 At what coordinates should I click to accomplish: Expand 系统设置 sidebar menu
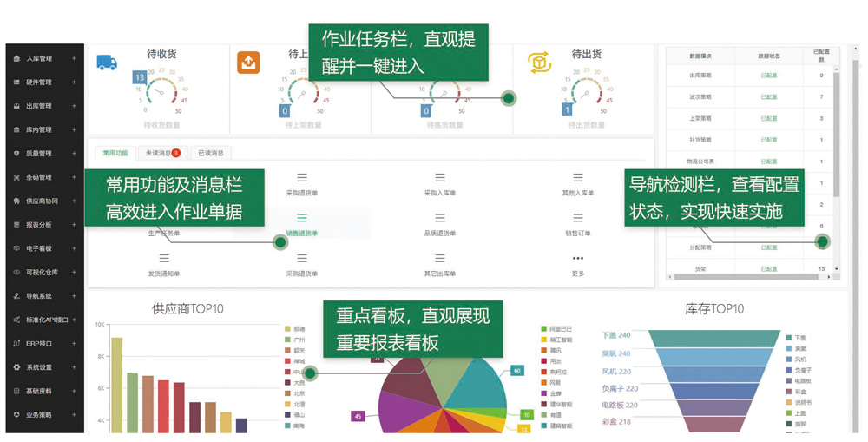coord(43,367)
